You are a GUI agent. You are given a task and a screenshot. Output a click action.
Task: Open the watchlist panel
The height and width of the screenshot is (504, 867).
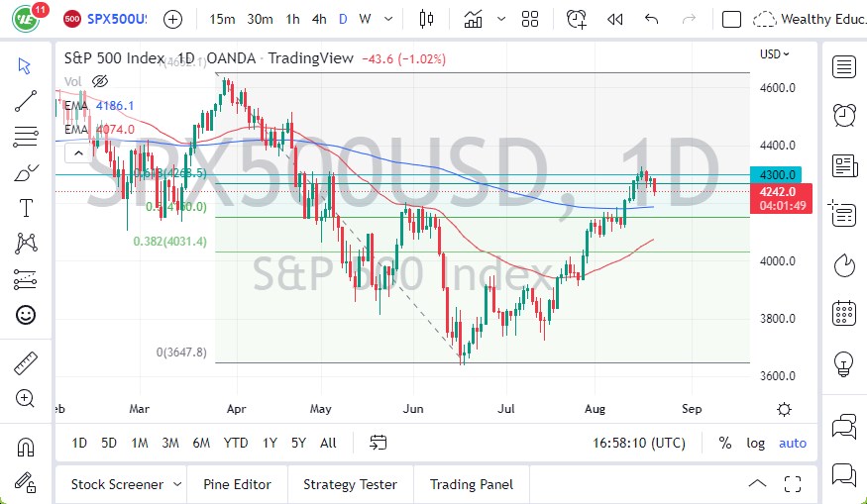click(x=844, y=67)
